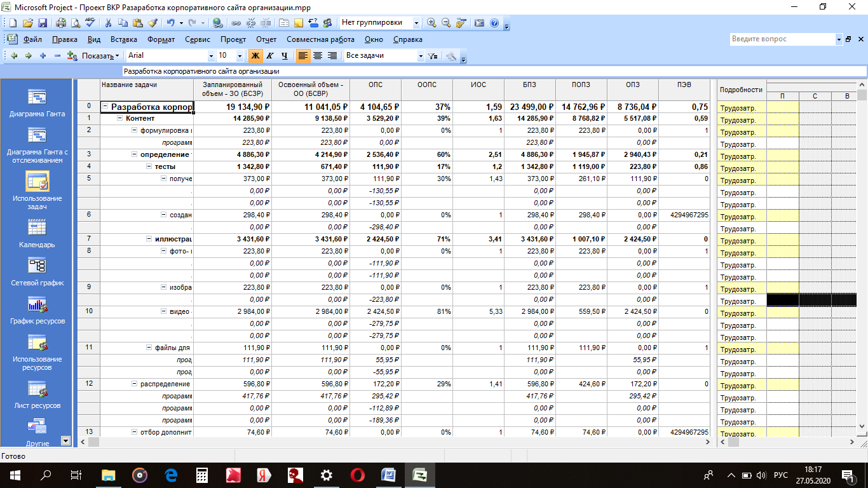Image resolution: width=868 pixels, height=488 pixels.
Task: Open print preview
Action: coord(75,23)
